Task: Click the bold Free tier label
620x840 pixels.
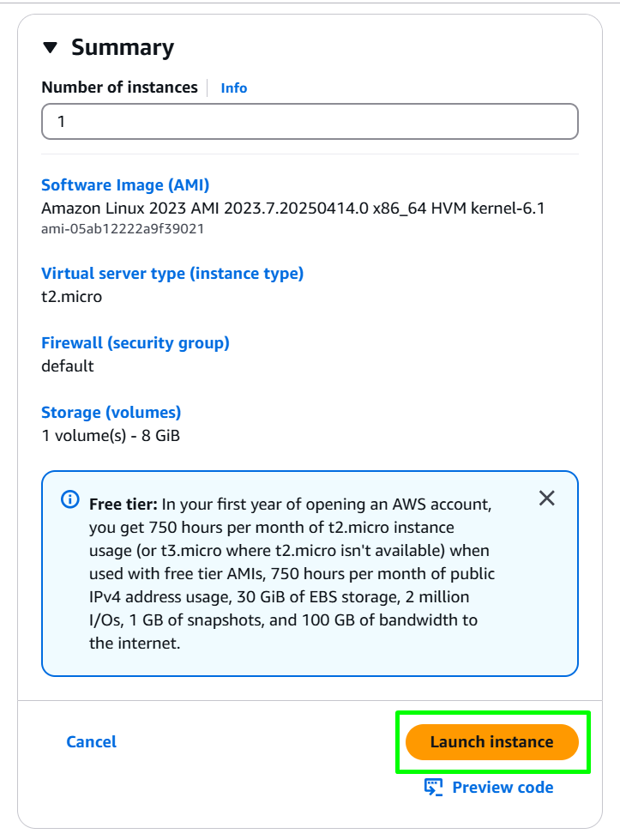Action: [x=123, y=505]
